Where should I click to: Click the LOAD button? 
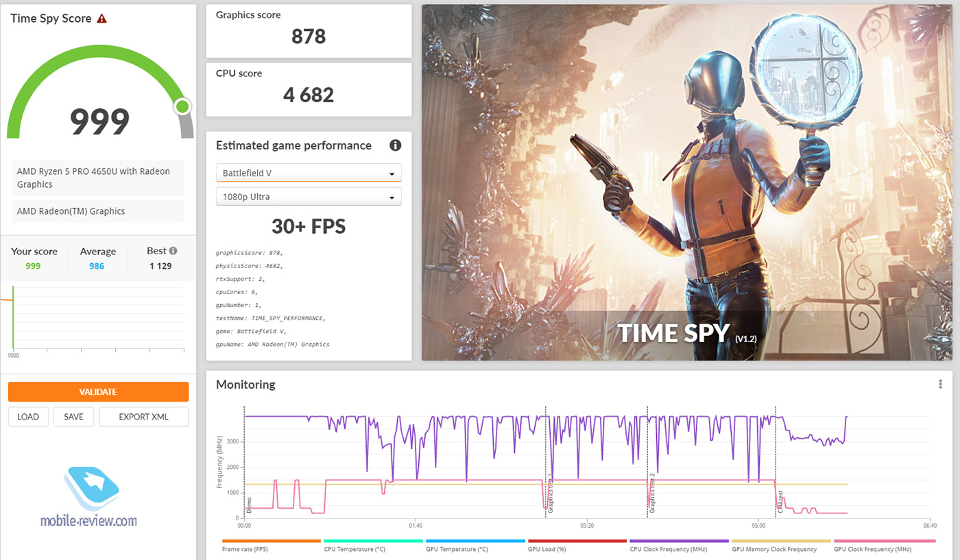(28, 417)
